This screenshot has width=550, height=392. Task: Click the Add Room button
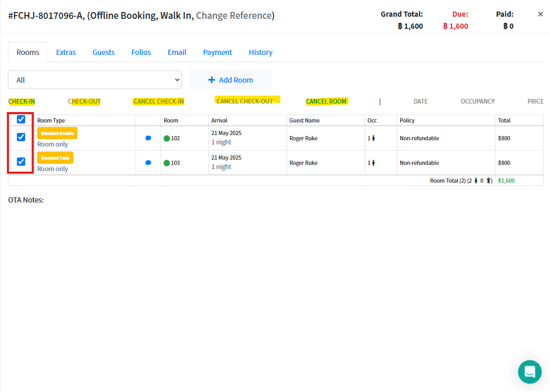(230, 80)
